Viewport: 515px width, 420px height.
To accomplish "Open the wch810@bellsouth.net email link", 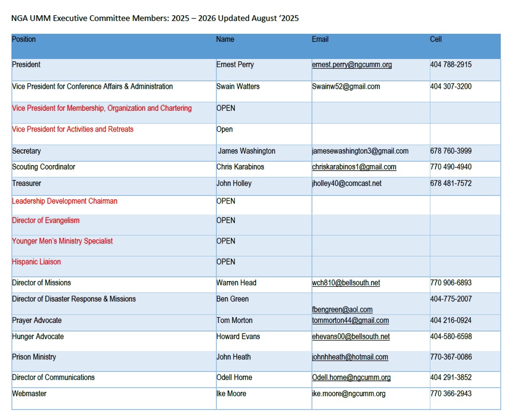I will pyautogui.click(x=346, y=283).
